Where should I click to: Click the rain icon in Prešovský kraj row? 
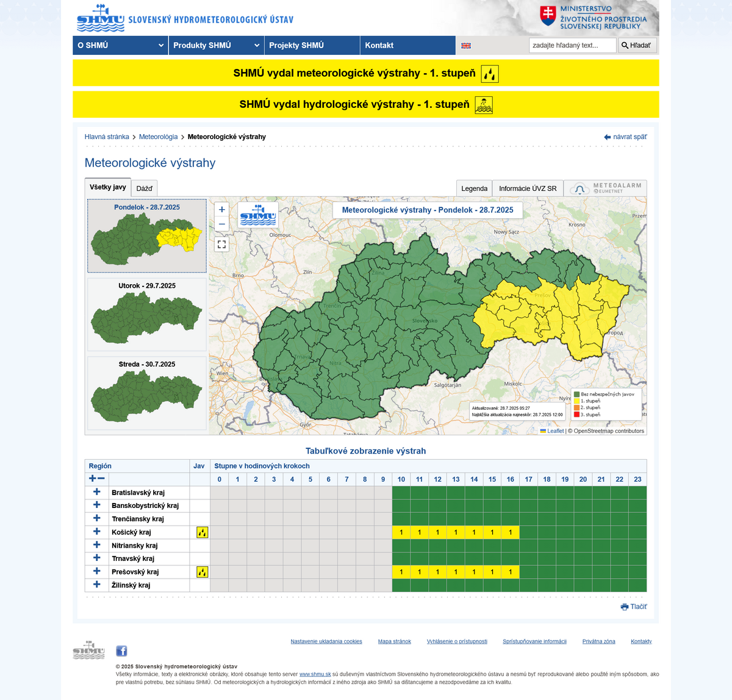point(202,572)
